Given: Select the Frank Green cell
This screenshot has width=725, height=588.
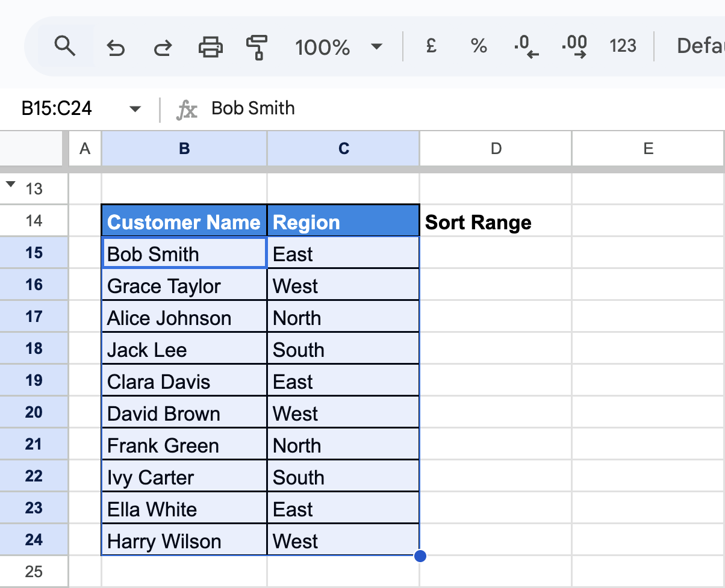Looking at the screenshot, I should pos(184,444).
